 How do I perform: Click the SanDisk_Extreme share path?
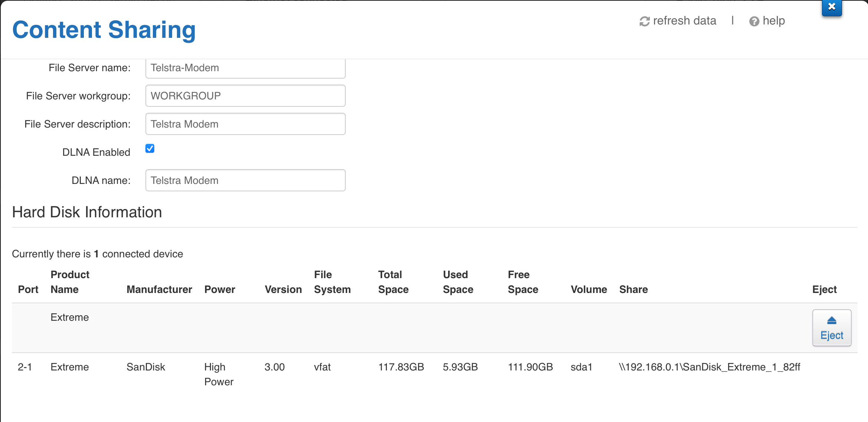coord(709,367)
